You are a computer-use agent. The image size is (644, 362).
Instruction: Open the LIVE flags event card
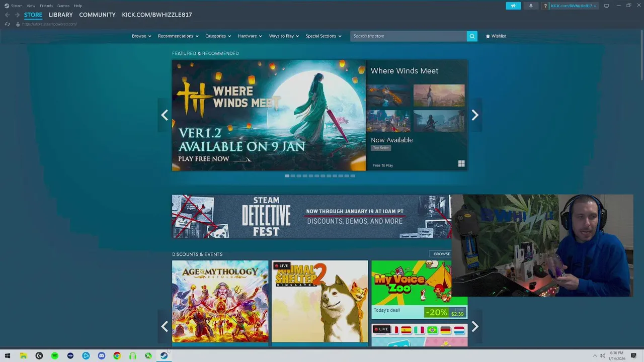[x=419, y=335]
